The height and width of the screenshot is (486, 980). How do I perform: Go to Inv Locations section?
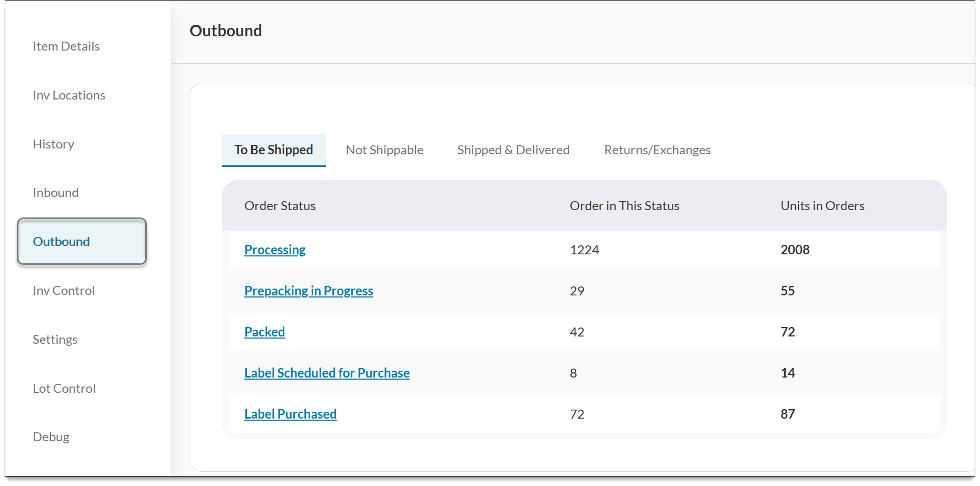coord(69,95)
